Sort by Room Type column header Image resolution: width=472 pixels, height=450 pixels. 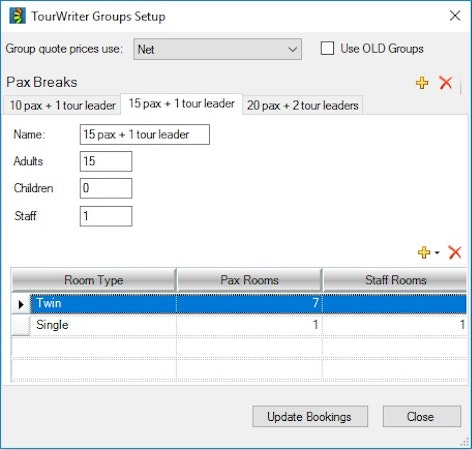tap(94, 280)
